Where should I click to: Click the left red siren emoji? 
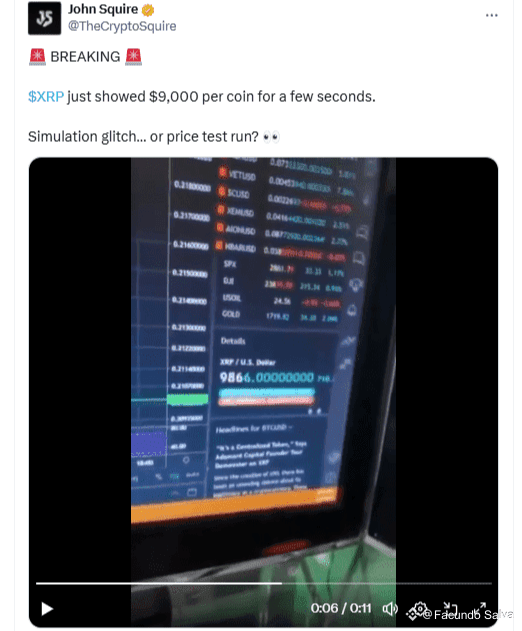point(37,57)
